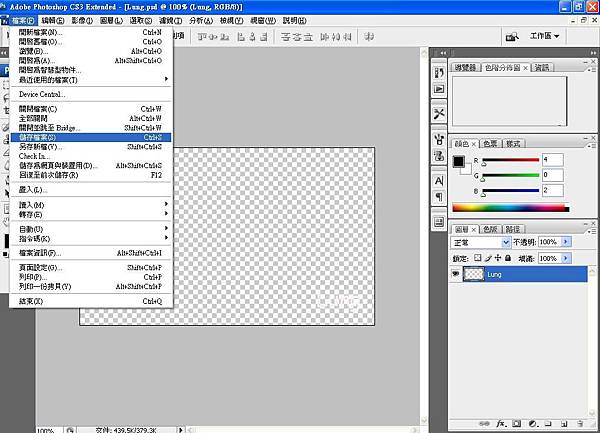Click align right edges icon
The image size is (600, 433).
point(264,37)
